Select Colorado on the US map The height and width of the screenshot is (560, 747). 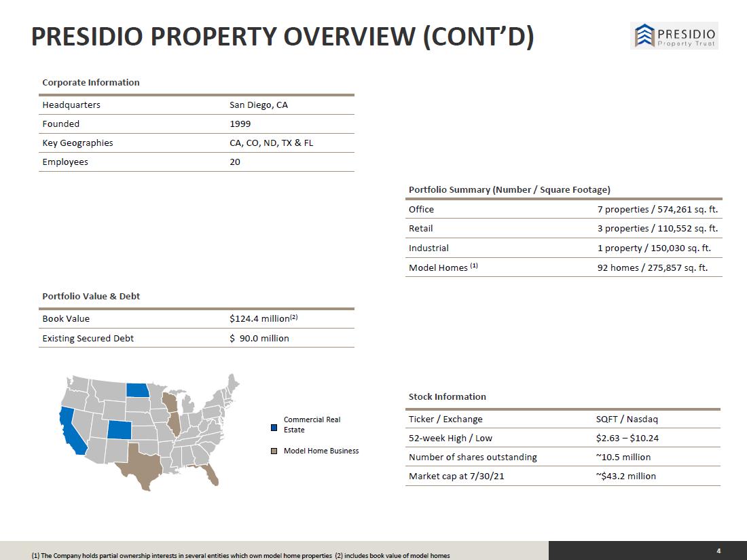[119, 430]
